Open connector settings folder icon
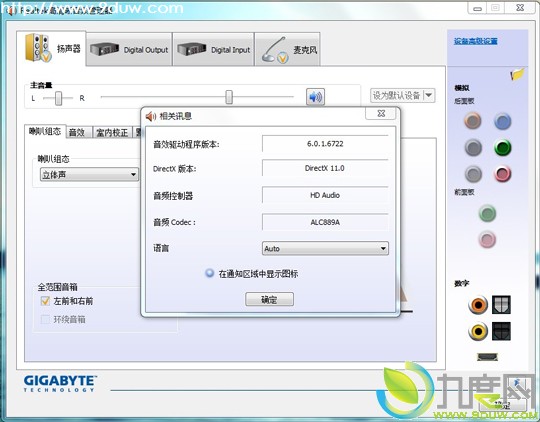540x422 pixels. [x=517, y=74]
